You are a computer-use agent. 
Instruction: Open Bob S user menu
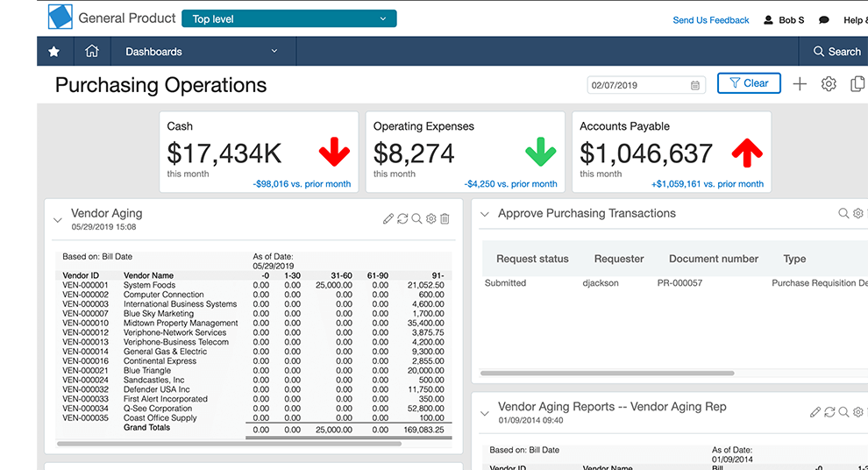coord(784,20)
